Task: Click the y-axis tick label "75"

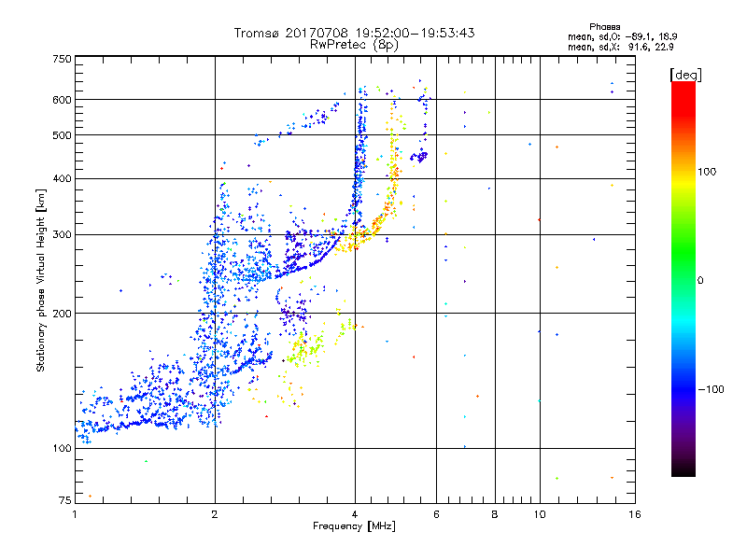Action: (x=65, y=500)
